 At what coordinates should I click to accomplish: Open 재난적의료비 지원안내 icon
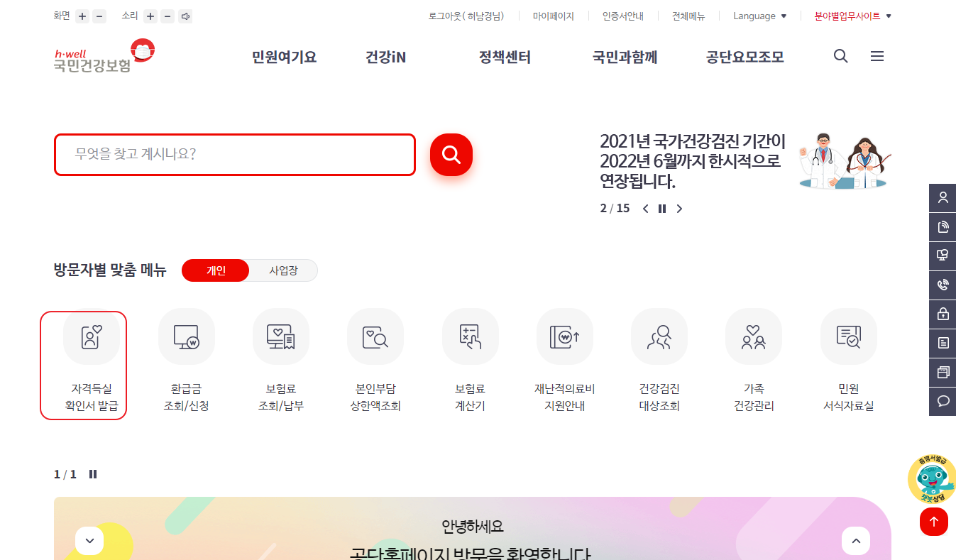tap(564, 361)
